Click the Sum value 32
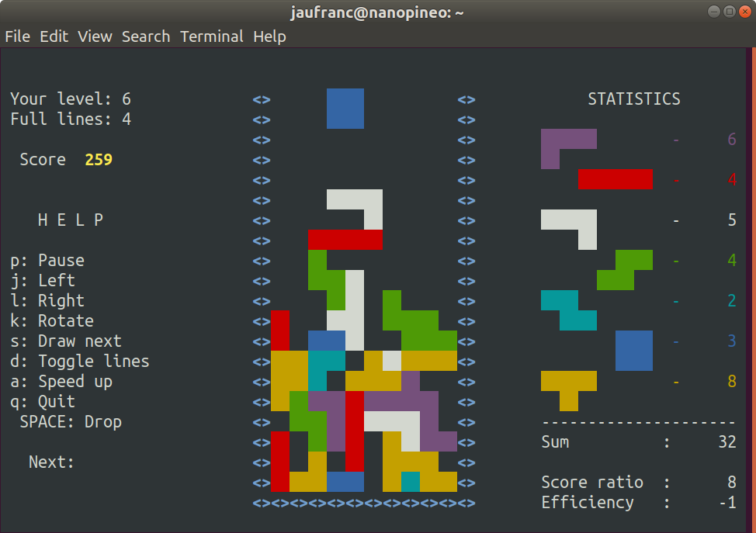This screenshot has height=533, width=756. click(727, 442)
